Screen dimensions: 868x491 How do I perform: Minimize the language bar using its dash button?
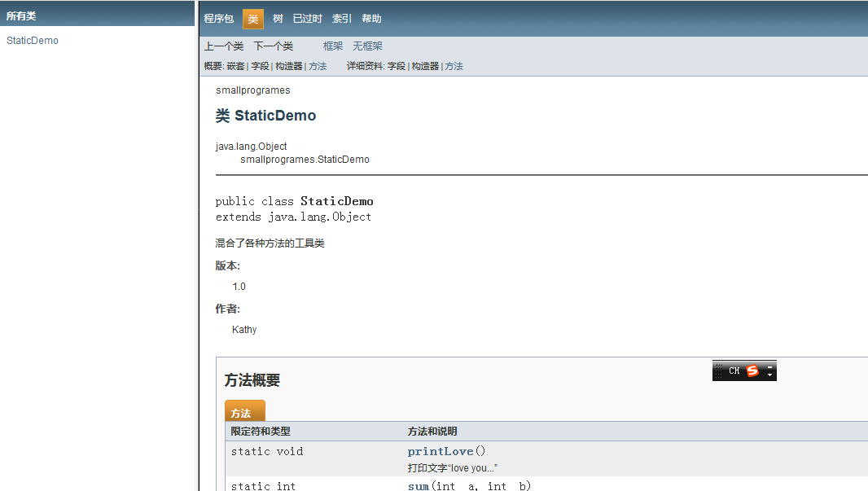[x=769, y=366]
